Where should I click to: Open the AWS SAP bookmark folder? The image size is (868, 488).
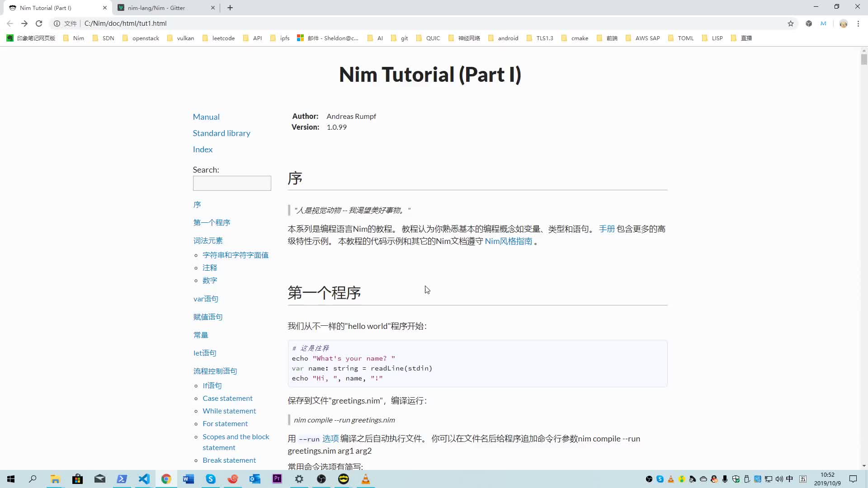point(642,38)
